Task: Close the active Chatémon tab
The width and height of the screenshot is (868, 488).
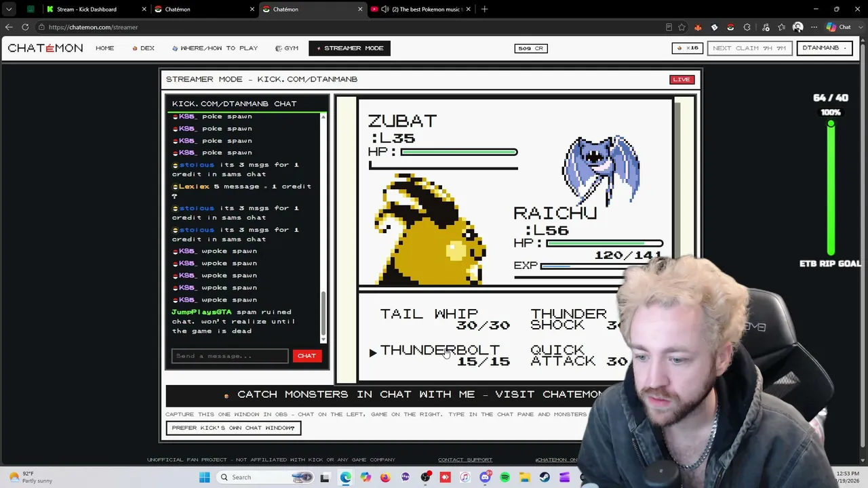Action: [x=360, y=9]
